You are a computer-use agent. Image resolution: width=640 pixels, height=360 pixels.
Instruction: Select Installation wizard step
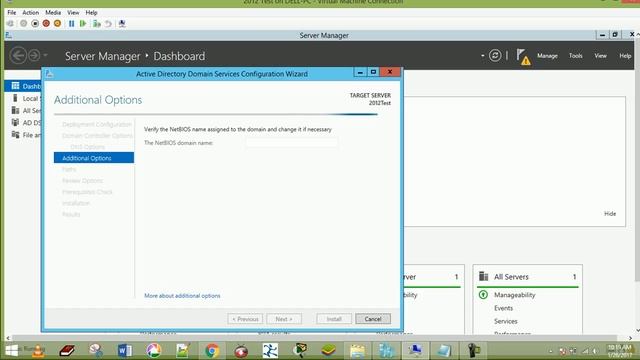tap(76, 203)
